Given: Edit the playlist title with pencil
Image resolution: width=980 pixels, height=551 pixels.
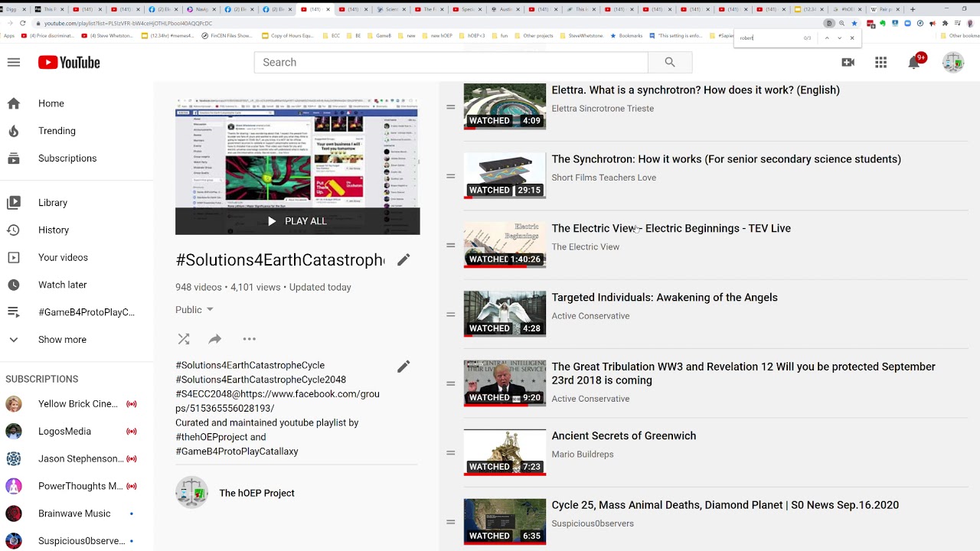Looking at the screenshot, I should click(403, 260).
